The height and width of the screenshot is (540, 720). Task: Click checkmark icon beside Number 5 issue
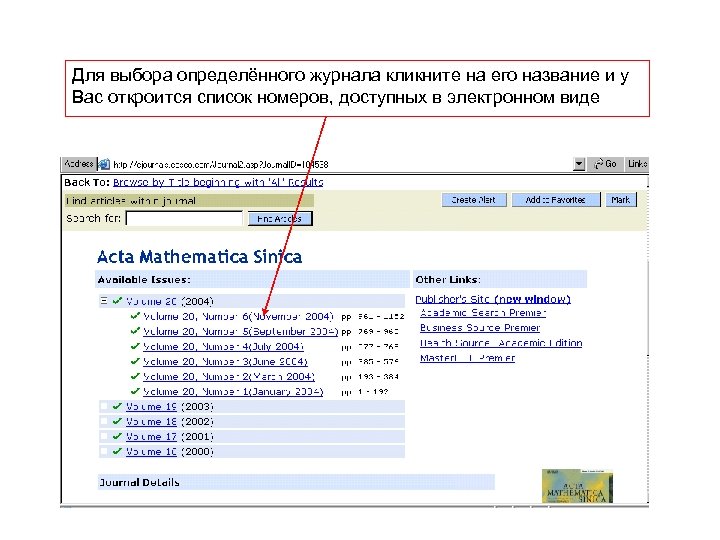pyautogui.click(x=135, y=331)
